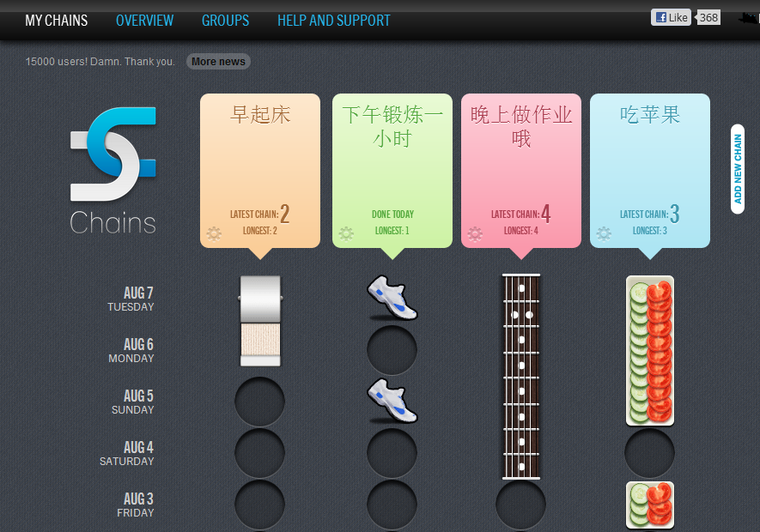Mark exercise chain done for Aug 4
This screenshot has height=532, width=760.
tap(392, 452)
